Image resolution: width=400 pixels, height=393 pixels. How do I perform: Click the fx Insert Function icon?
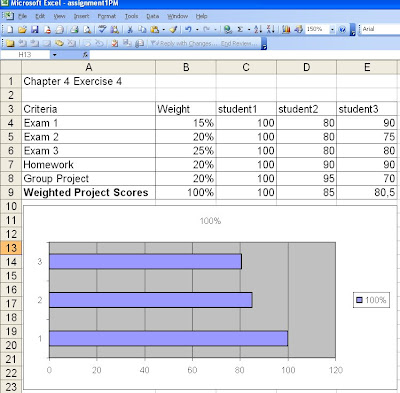coord(85,55)
